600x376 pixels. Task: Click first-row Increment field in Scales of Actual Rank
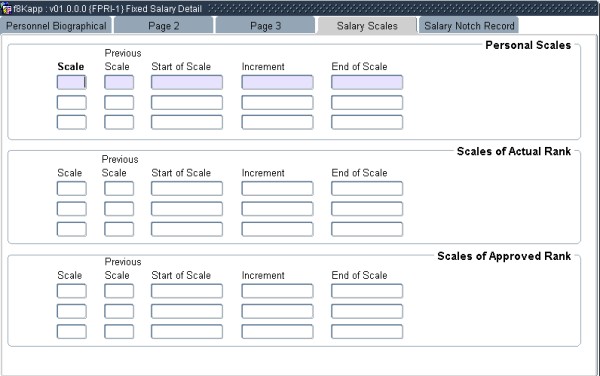277,189
